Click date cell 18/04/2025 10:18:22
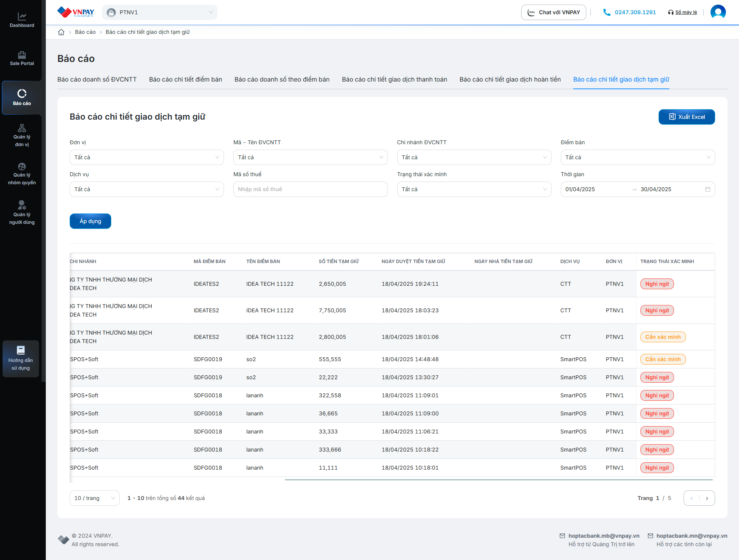The image size is (739, 560). click(410, 450)
